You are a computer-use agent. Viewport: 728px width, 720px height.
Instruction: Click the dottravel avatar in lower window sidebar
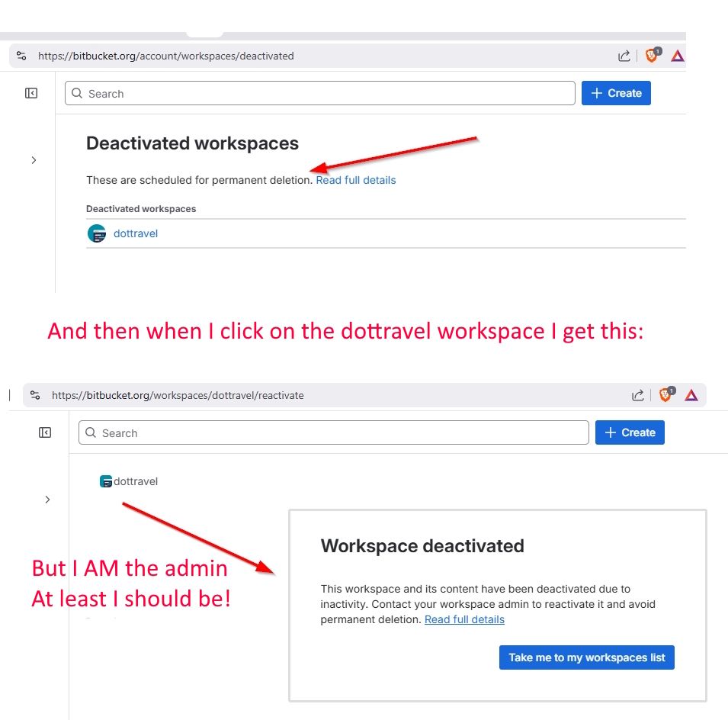(x=106, y=481)
